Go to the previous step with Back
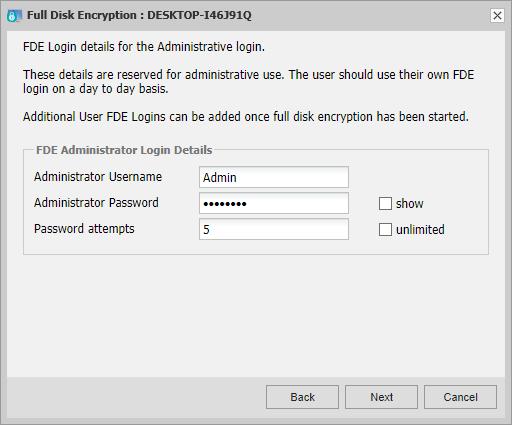The height and width of the screenshot is (425, 512). (x=302, y=397)
